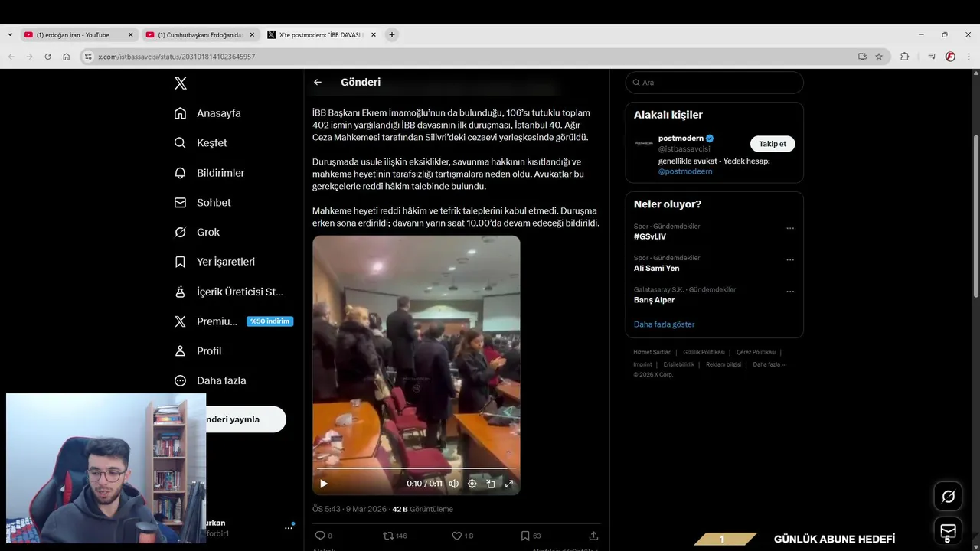Click browser back arrow
The width and height of the screenshot is (980, 551).
pyautogui.click(x=11, y=57)
